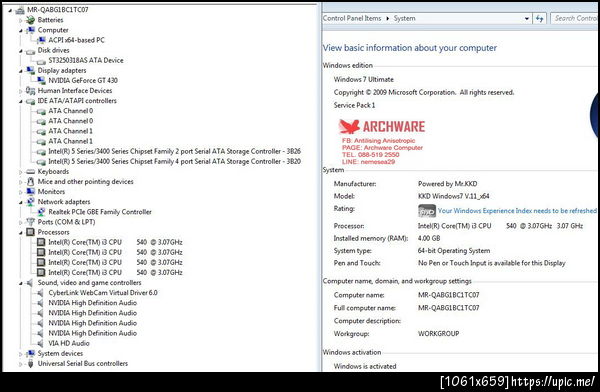Image resolution: width=600 pixels, height=392 pixels.
Task: Expand the Monitors node
Action: point(21,192)
